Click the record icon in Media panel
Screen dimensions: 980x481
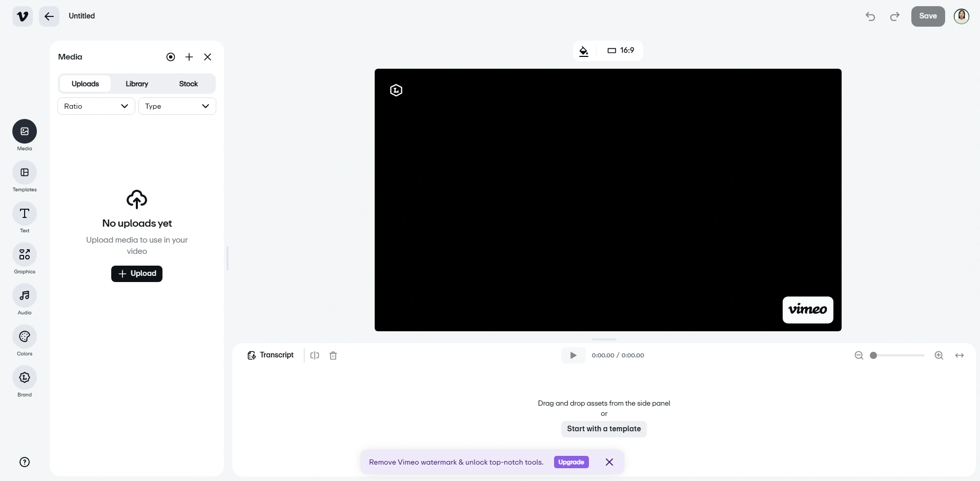coord(171,57)
